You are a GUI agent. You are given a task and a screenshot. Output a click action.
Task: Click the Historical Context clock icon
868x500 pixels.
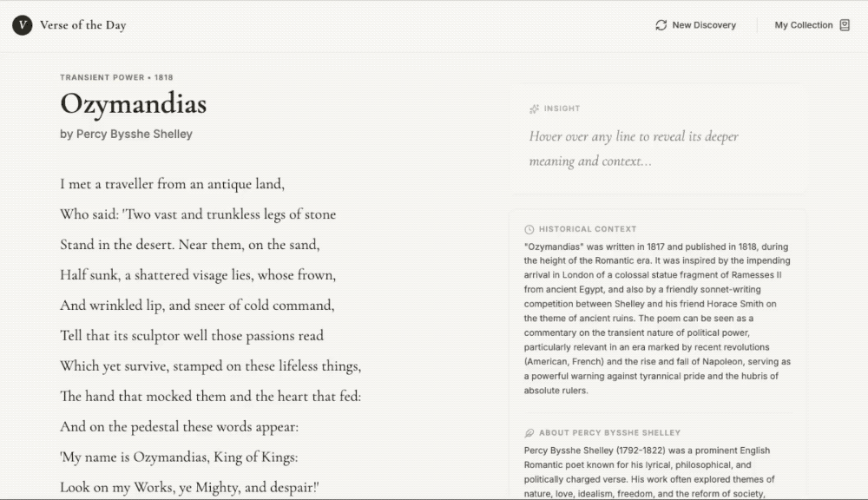tap(529, 229)
